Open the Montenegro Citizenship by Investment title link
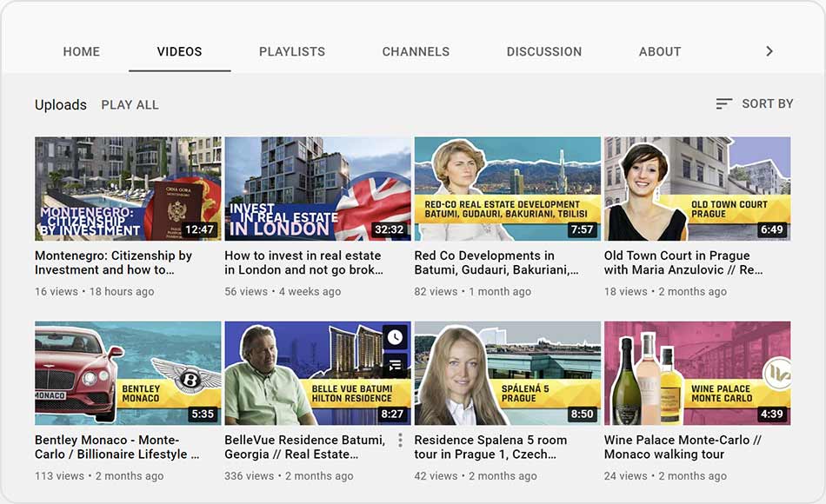Viewport: 826px width, 504px height. click(x=113, y=262)
